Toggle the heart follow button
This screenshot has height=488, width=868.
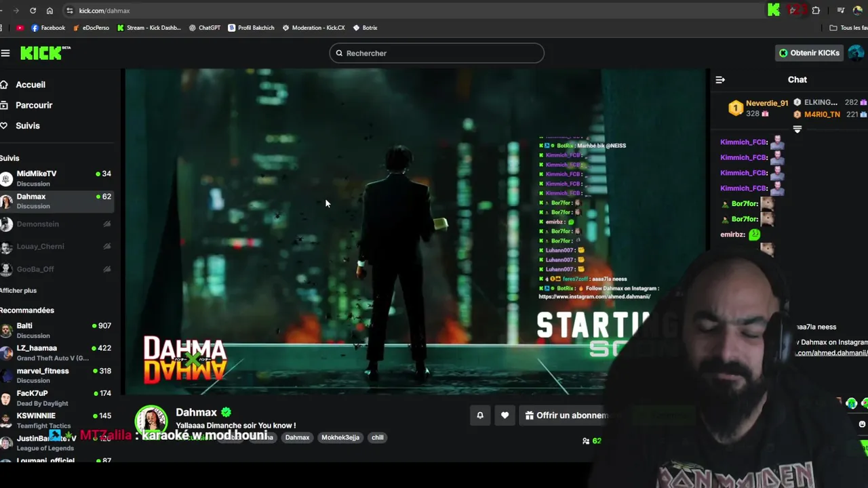pyautogui.click(x=505, y=415)
